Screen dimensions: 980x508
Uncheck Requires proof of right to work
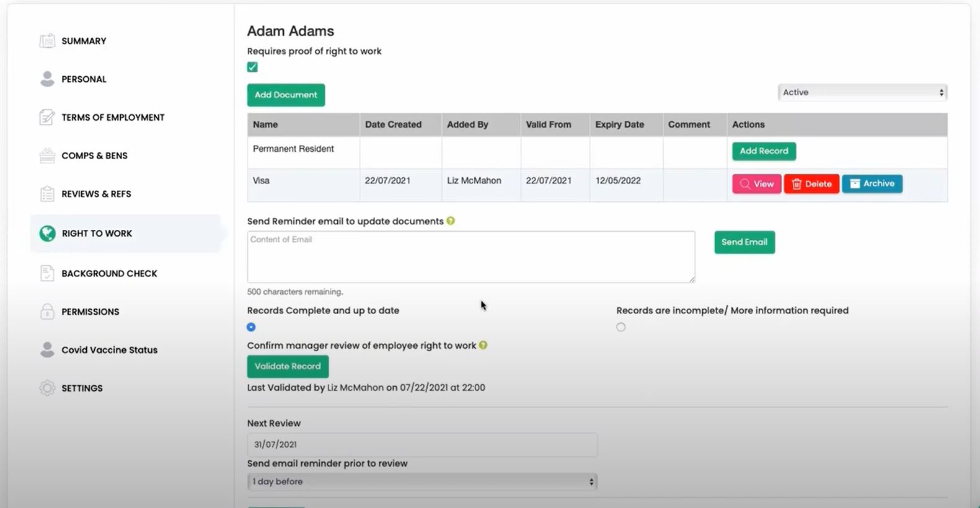point(252,67)
